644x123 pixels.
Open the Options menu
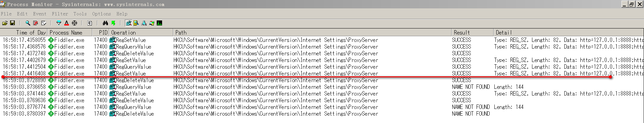[102, 14]
